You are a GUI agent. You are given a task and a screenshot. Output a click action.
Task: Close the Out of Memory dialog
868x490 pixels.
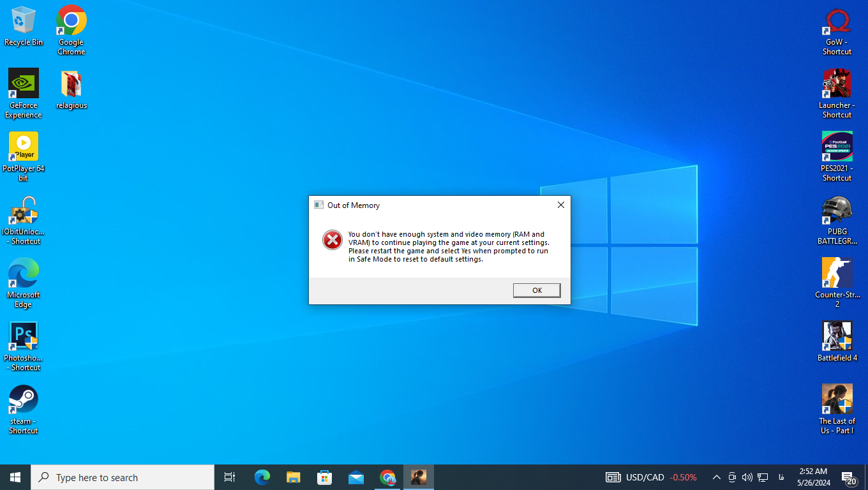pyautogui.click(x=560, y=205)
